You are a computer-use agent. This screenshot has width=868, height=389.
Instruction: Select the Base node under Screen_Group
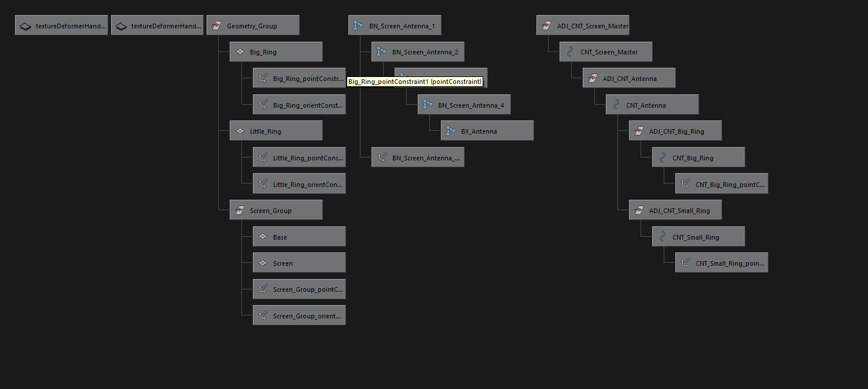pyautogui.click(x=299, y=237)
